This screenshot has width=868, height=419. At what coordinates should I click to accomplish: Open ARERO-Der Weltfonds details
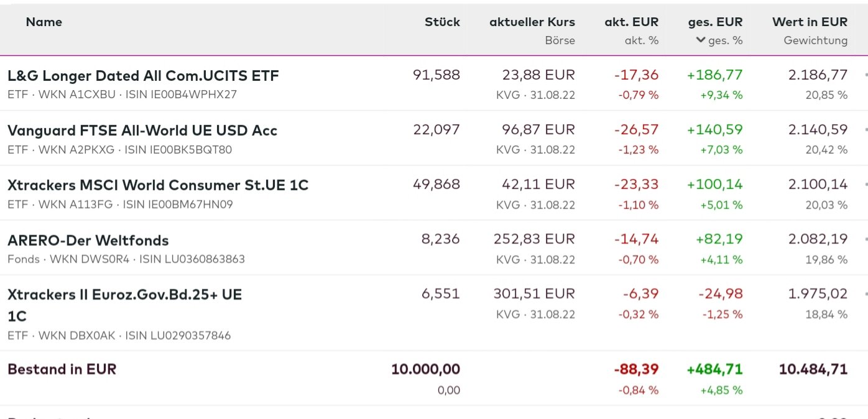[88, 240]
